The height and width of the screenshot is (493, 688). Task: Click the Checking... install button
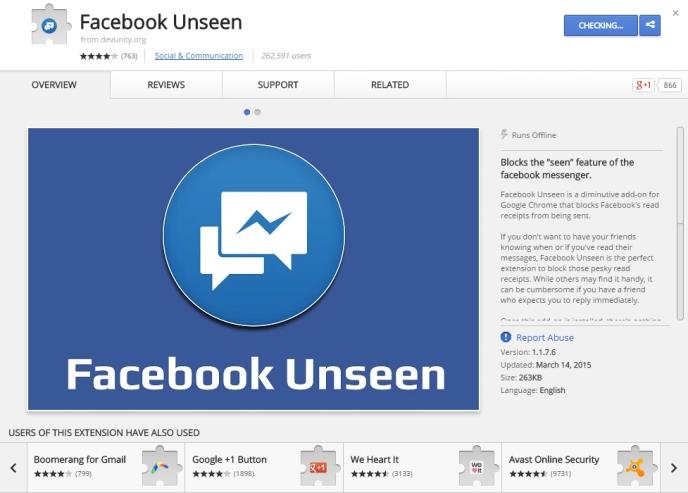tap(601, 25)
